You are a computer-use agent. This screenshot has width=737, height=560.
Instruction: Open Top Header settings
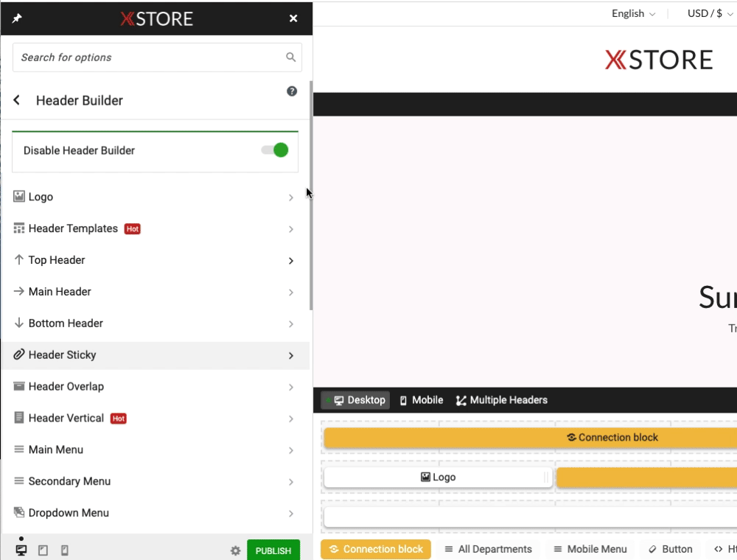pyautogui.click(x=155, y=260)
